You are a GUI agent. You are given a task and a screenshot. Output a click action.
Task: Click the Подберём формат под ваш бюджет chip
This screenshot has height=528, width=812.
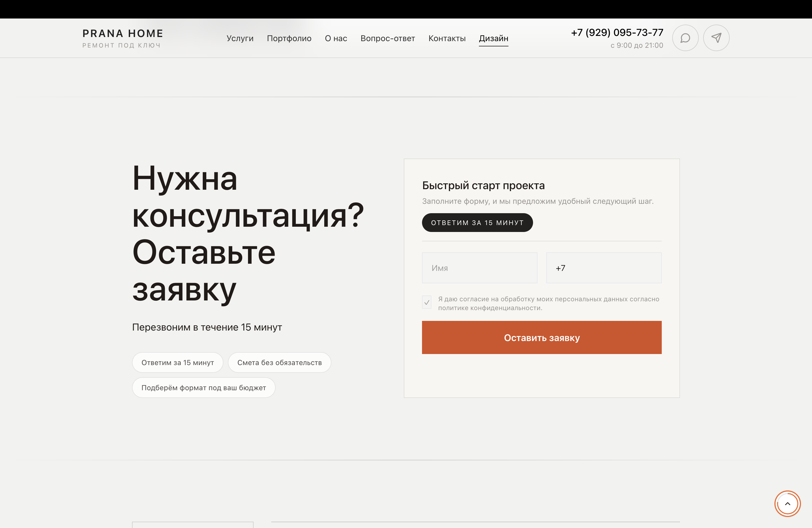203,387
